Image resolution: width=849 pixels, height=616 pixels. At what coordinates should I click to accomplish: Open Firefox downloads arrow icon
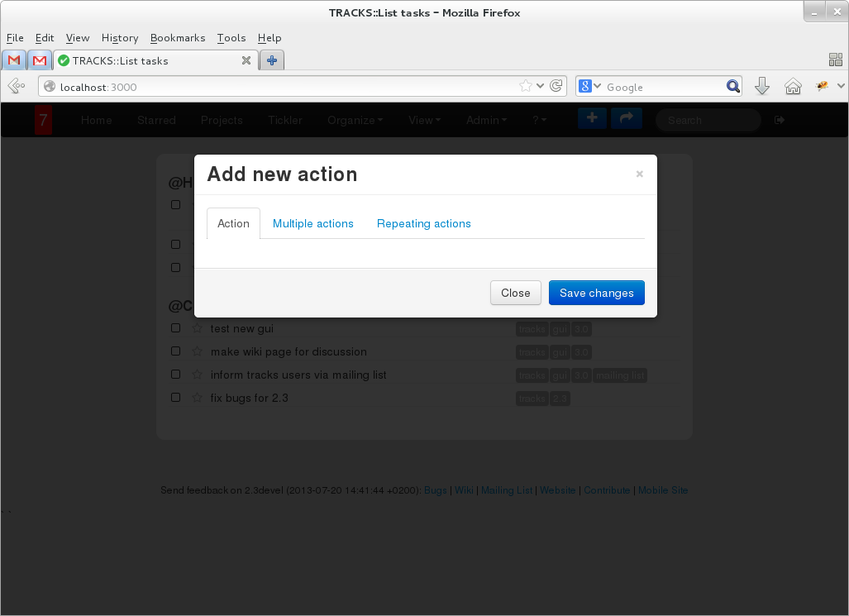[x=762, y=87]
